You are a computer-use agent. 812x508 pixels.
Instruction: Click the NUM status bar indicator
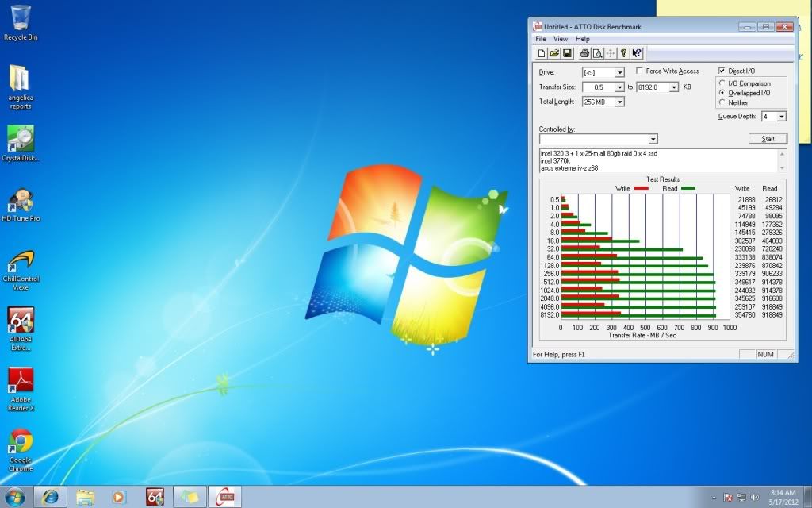pyautogui.click(x=765, y=354)
